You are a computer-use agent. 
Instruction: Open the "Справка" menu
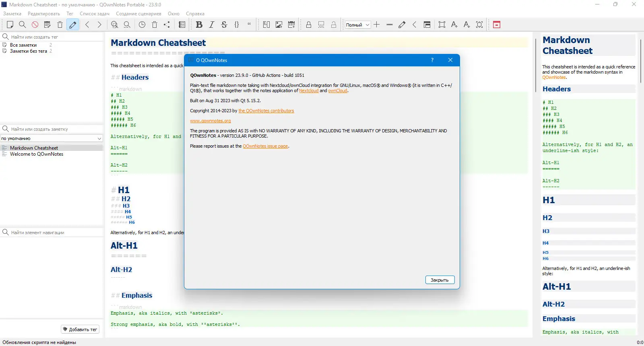[195, 14]
